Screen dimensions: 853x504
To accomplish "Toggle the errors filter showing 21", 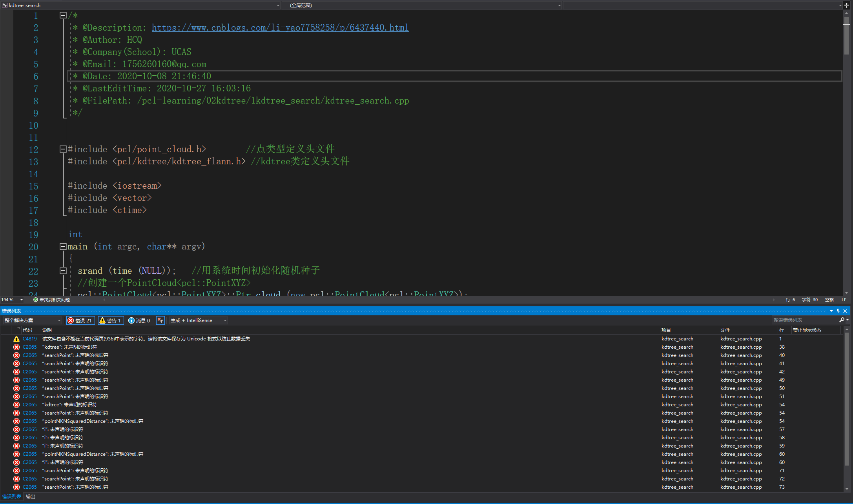I will (80, 320).
